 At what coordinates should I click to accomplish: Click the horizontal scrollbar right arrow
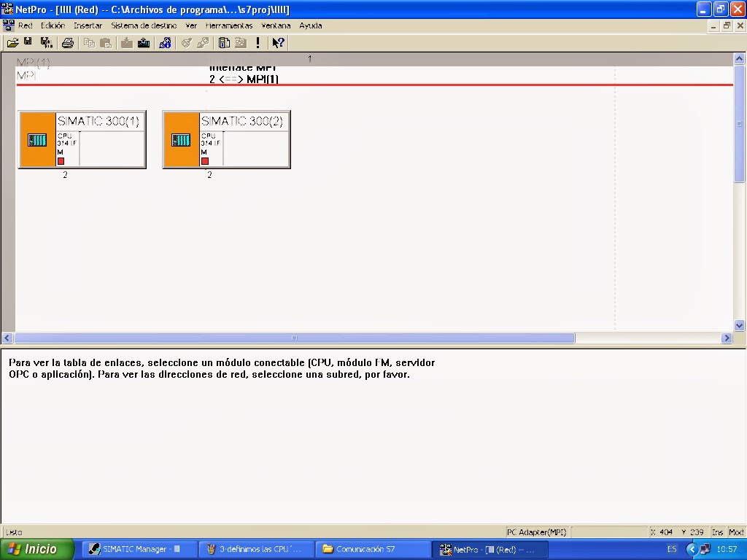(x=727, y=338)
